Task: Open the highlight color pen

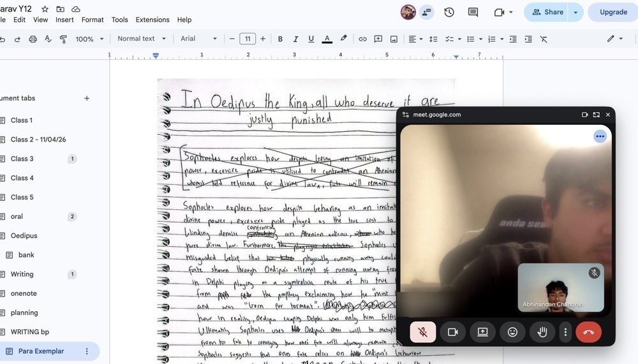Action: point(343,39)
